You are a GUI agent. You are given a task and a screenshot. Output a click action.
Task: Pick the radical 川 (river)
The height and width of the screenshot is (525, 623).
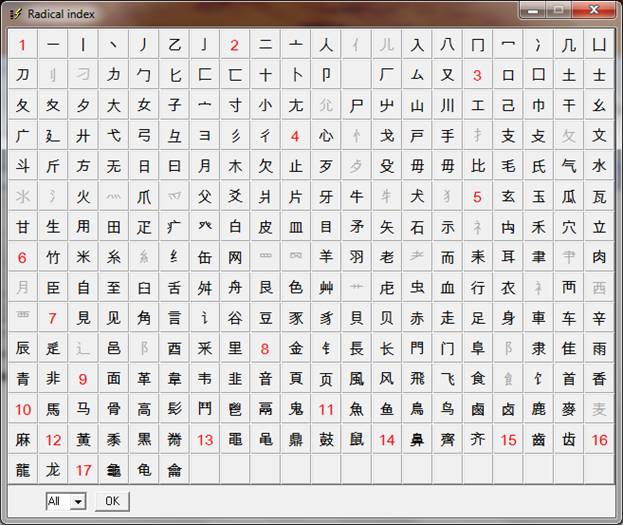(447, 105)
